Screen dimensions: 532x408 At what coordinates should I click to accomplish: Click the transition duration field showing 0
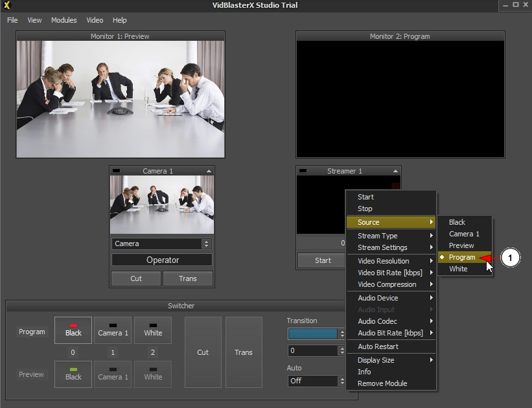tap(312, 350)
